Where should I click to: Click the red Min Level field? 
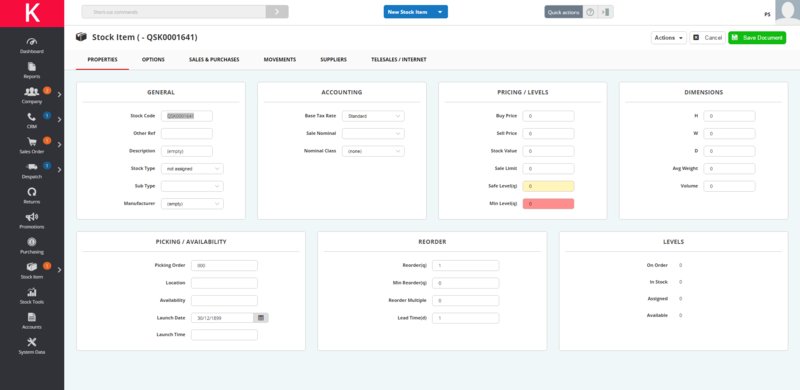tap(548, 204)
